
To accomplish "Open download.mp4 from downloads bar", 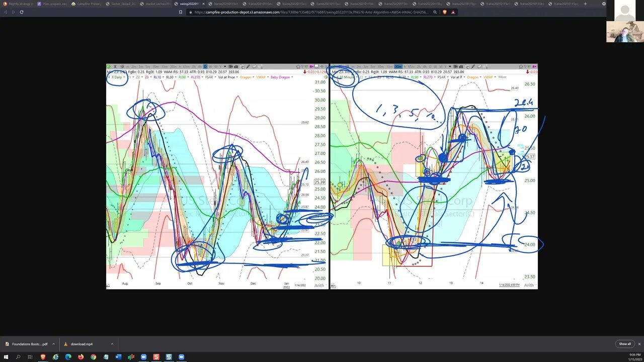I will click(x=82, y=344).
